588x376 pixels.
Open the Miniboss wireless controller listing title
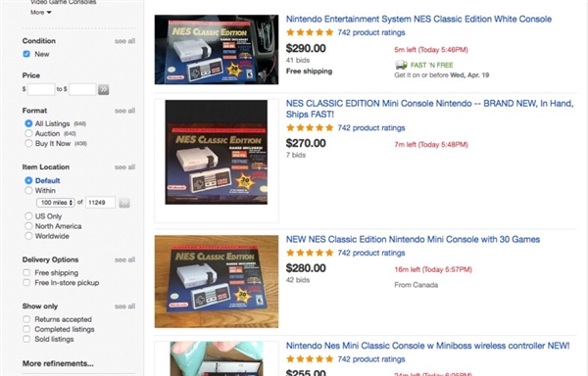[428, 346]
